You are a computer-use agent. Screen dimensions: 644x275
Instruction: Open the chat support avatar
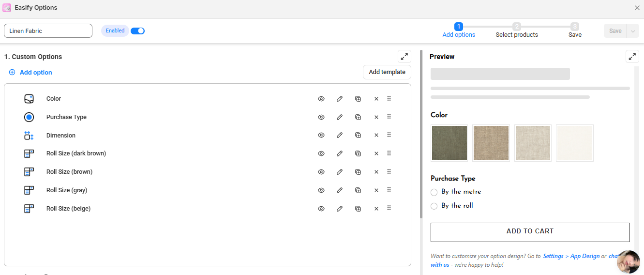[629, 262]
